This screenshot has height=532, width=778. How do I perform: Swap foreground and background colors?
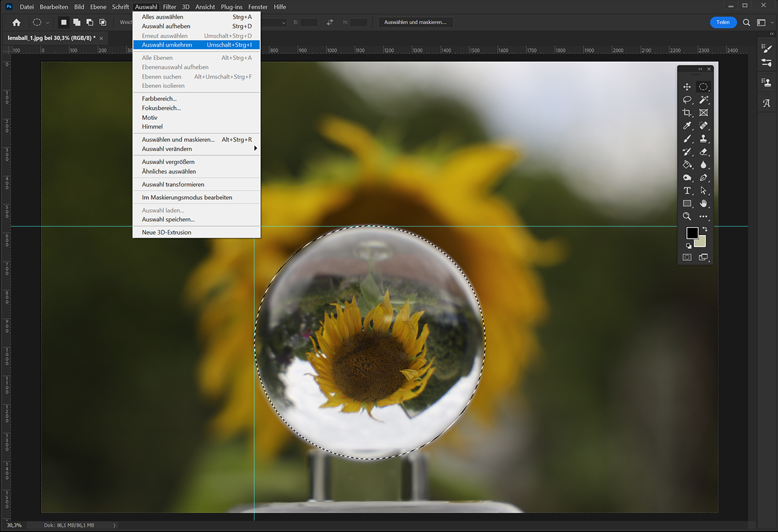(704, 229)
